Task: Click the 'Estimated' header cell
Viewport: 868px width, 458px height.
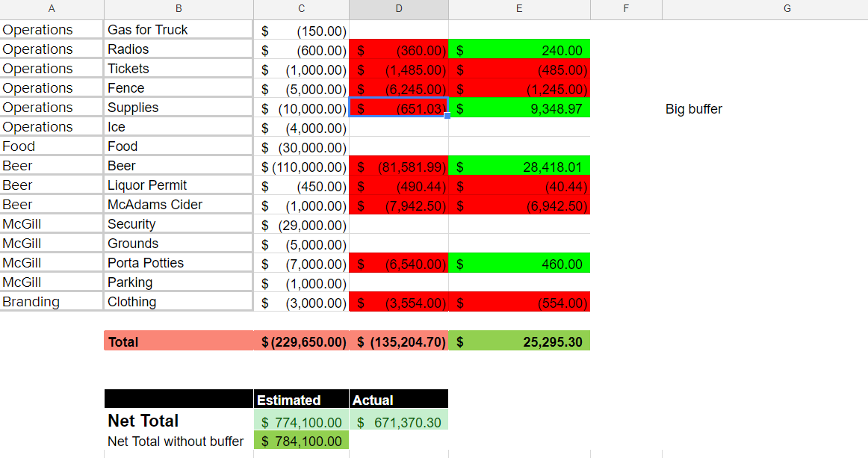Action: click(301, 399)
